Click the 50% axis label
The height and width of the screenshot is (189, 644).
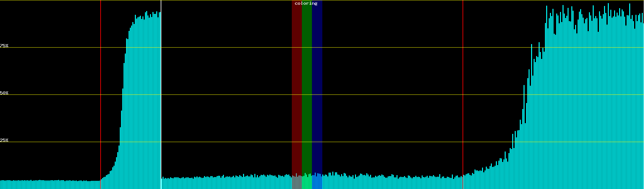tap(4, 93)
